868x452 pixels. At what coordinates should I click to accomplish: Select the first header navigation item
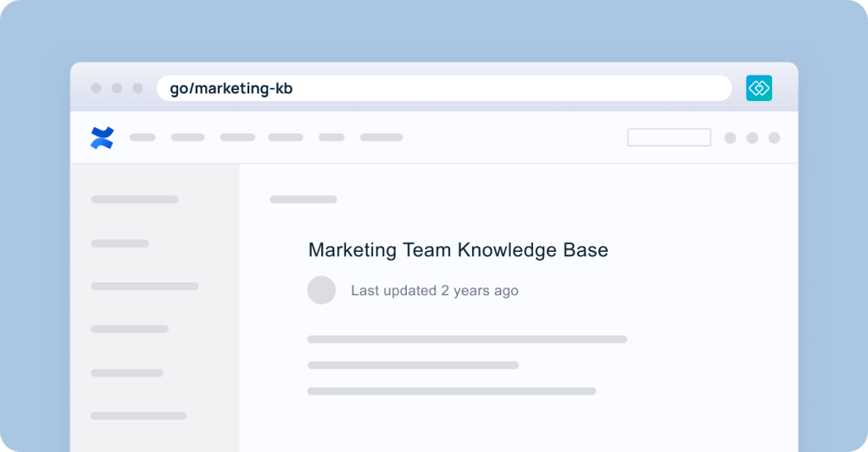point(142,137)
